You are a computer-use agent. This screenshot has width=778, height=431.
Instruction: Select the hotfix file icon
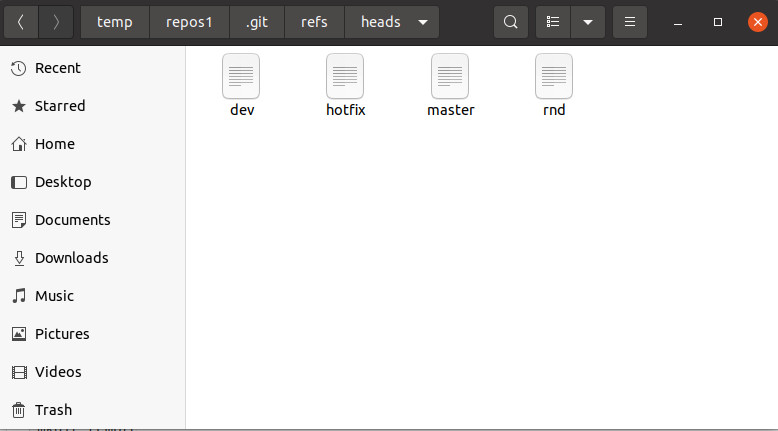click(345, 77)
